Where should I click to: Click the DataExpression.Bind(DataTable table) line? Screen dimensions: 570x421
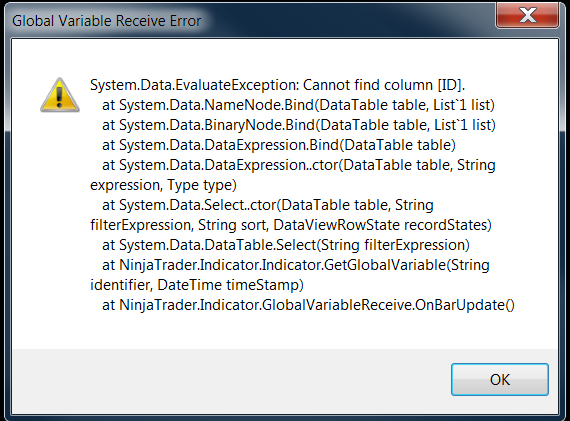coord(279,145)
